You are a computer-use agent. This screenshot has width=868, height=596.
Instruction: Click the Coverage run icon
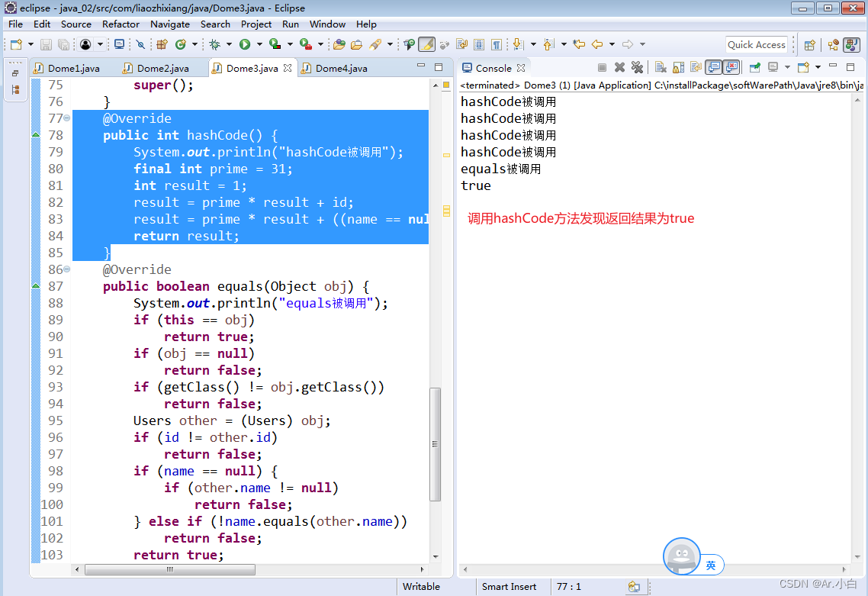pos(275,44)
